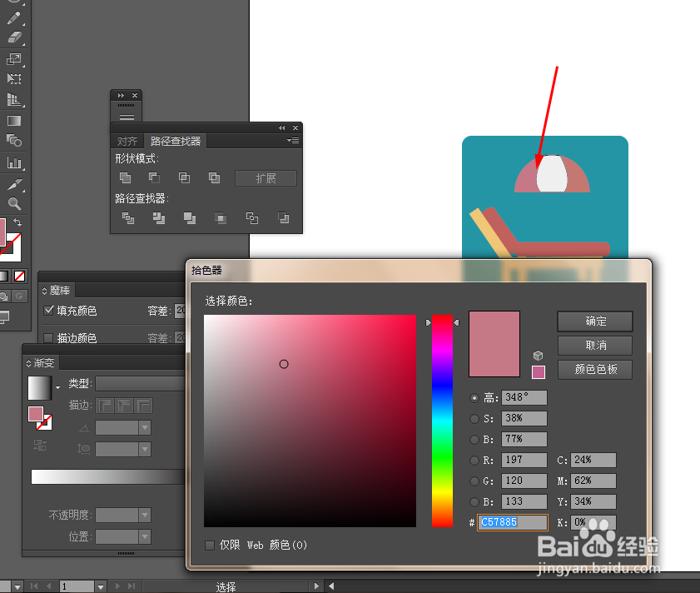Image resolution: width=700 pixels, height=593 pixels.
Task: Click the gradient ramp slider bar
Action: pos(107,476)
